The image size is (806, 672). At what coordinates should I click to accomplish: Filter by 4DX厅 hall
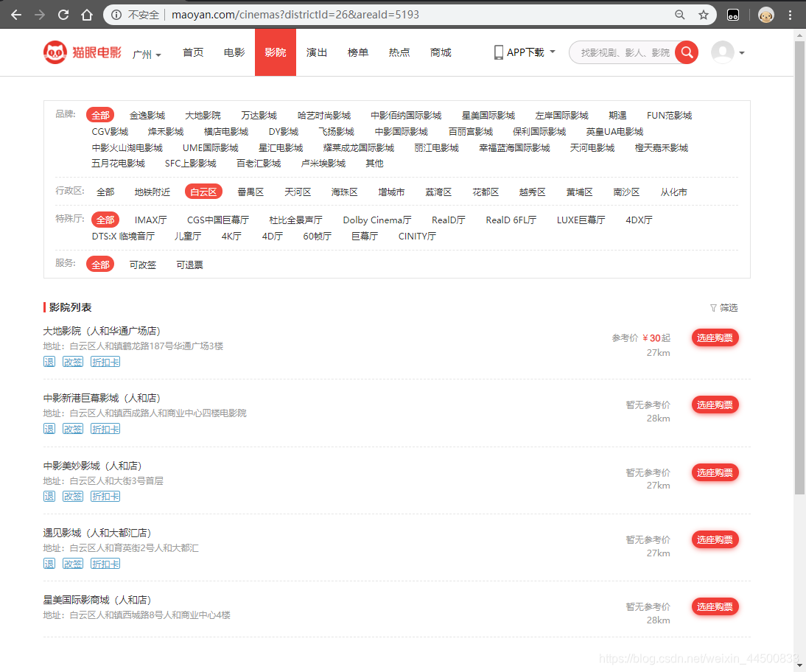tap(639, 220)
